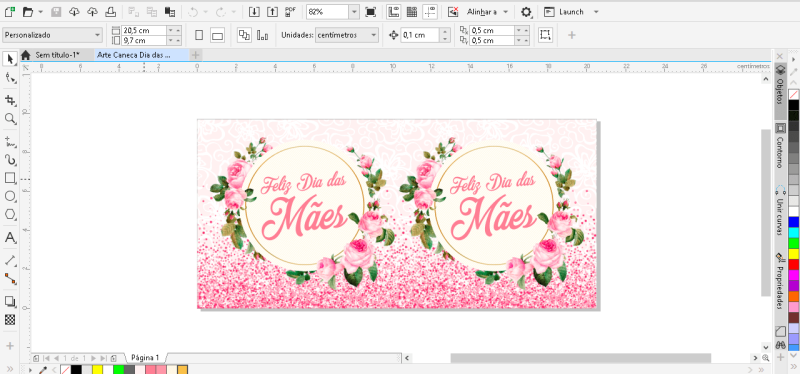Image resolution: width=800 pixels, height=374 pixels.
Task: Click the Export icon
Action: click(x=272, y=11)
